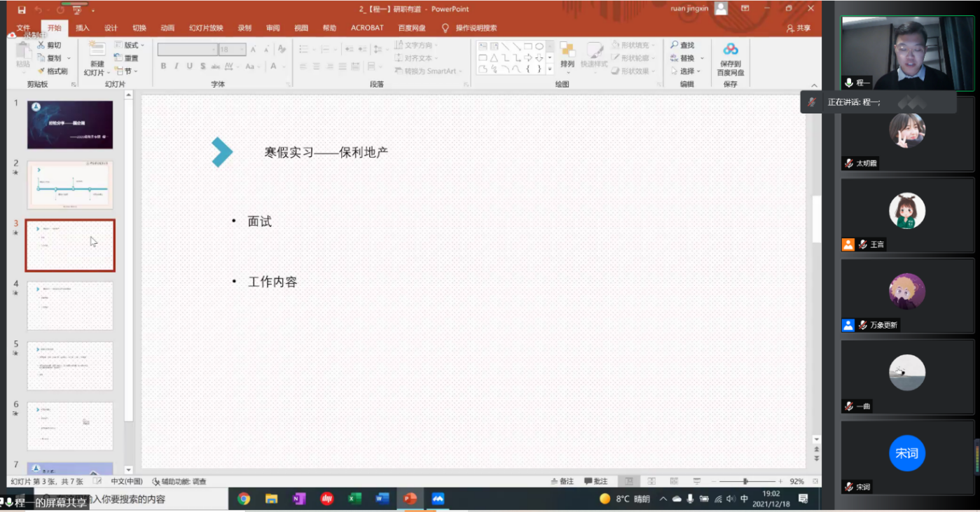980x512 pixels.
Task: Select the Find (查找) tool
Action: (x=682, y=46)
